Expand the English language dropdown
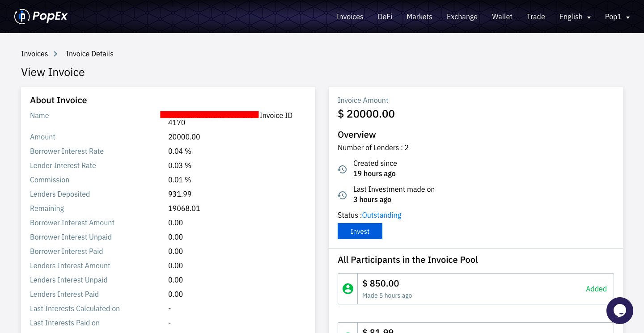The width and height of the screenshot is (644, 333). click(575, 17)
